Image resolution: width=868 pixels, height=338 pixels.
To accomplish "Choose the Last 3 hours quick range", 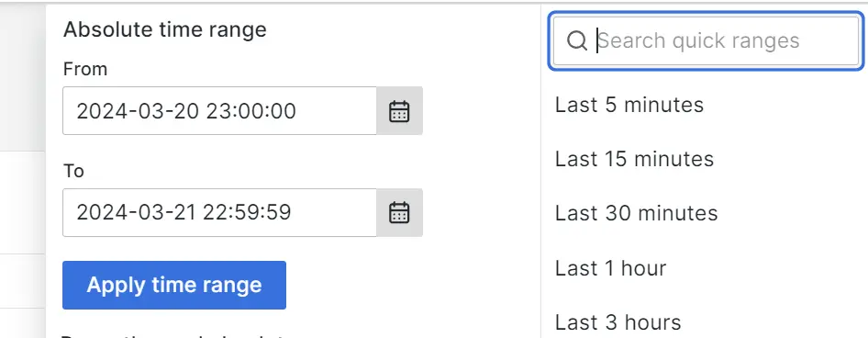I will [x=618, y=322].
